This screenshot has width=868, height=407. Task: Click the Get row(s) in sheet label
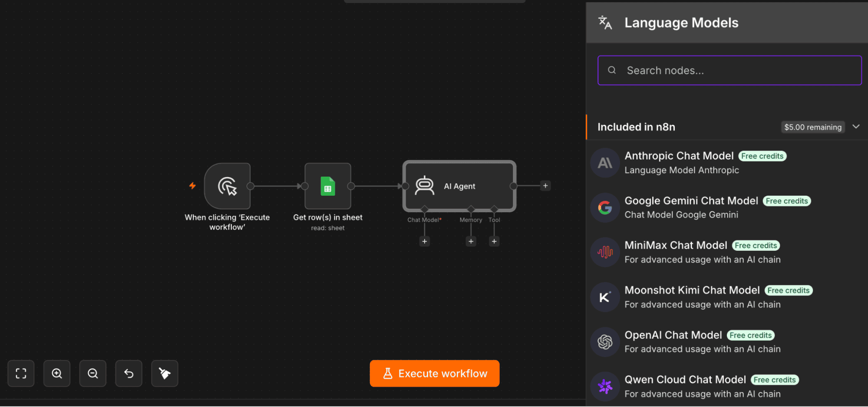(328, 217)
